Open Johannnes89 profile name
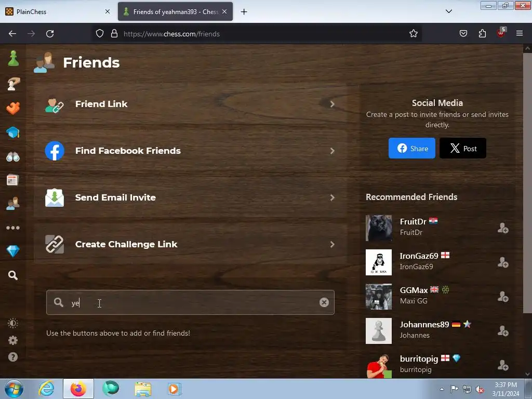The width and height of the screenshot is (532, 399). click(x=424, y=324)
